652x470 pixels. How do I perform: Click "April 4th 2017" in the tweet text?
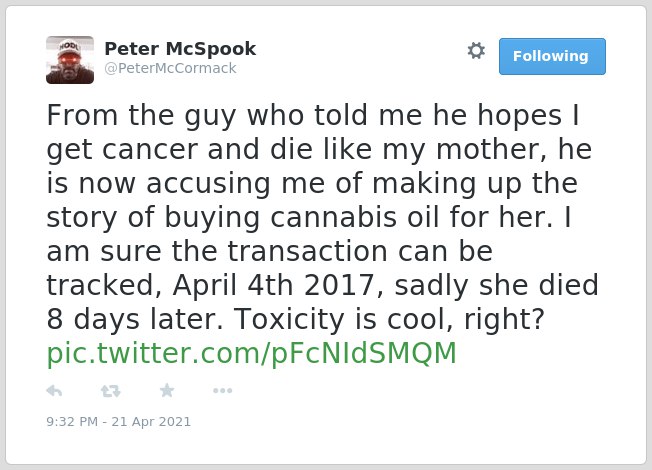274,285
